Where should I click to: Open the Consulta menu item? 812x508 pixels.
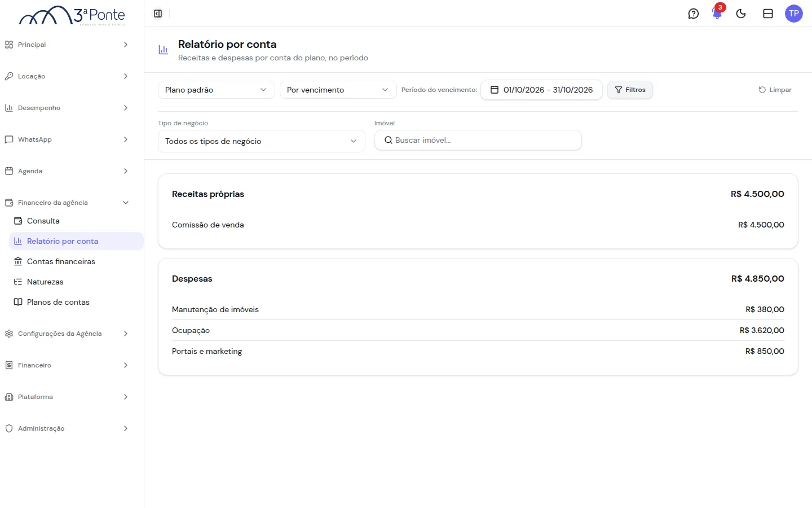(76, 221)
